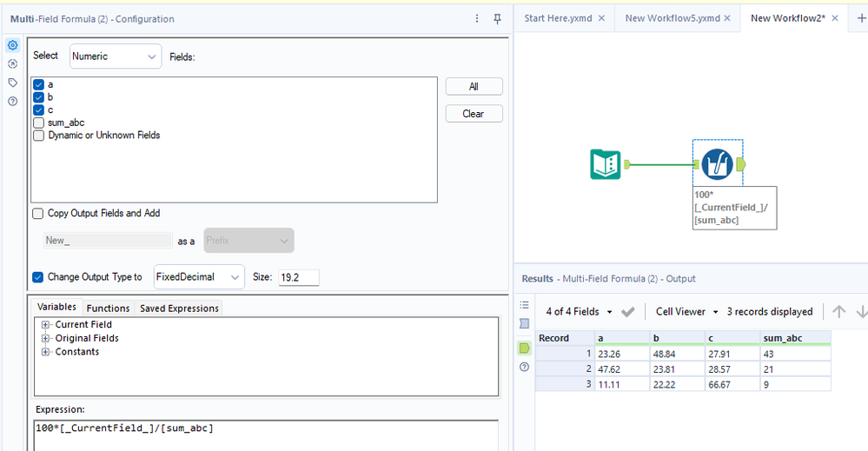Click the up arrow in Results toolbar
The image size is (868, 451).
(838, 312)
